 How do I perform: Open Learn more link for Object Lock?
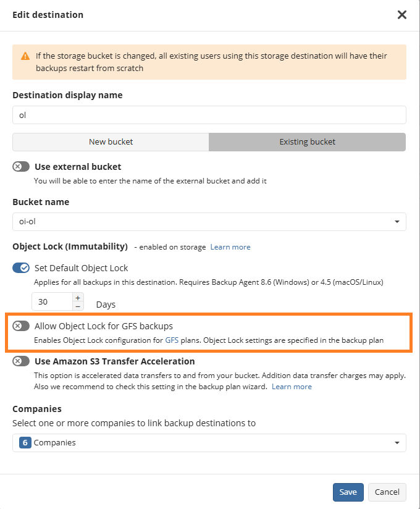click(x=230, y=247)
